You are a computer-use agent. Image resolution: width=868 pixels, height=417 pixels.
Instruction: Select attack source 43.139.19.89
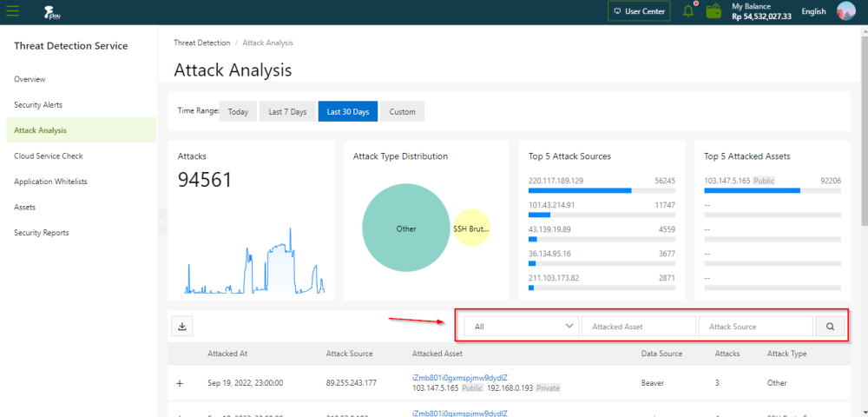pos(549,229)
